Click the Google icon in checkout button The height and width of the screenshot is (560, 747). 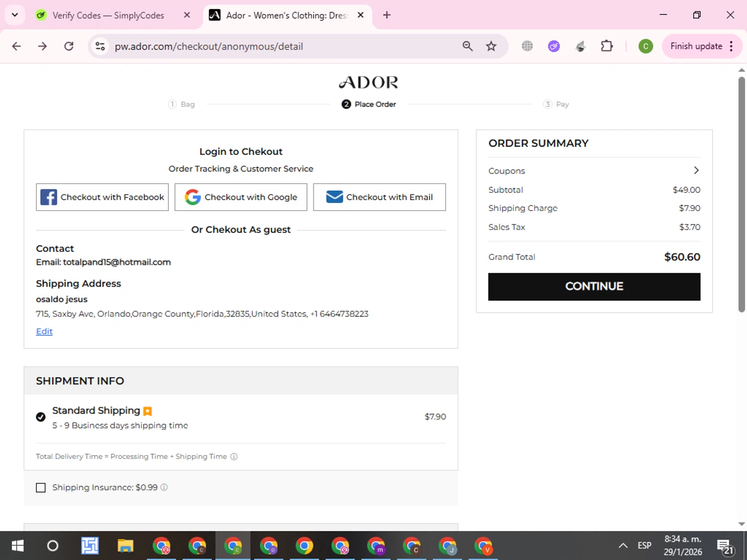click(193, 197)
